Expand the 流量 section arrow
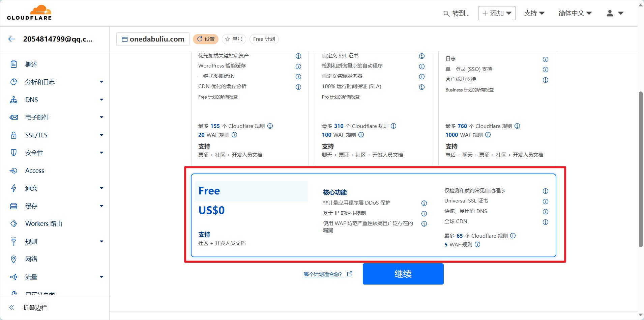 point(101,277)
